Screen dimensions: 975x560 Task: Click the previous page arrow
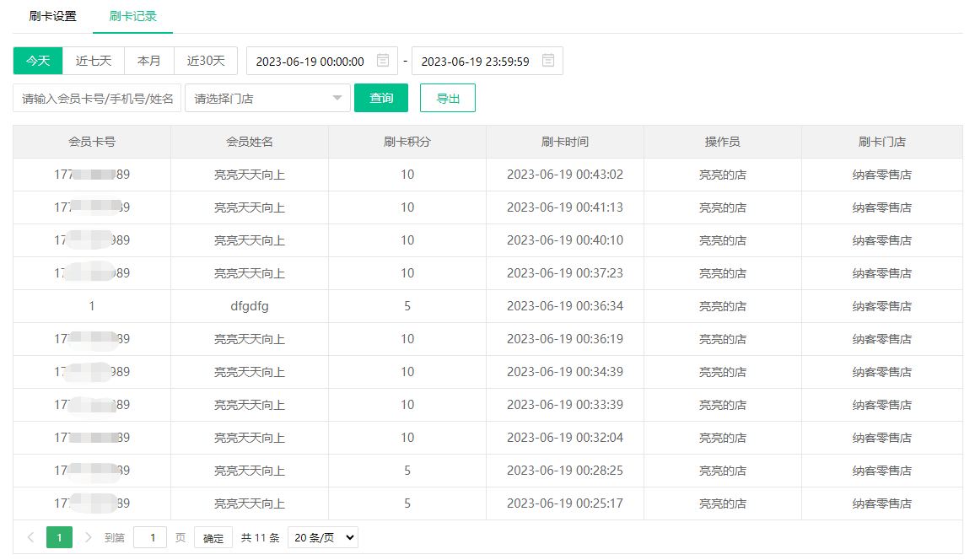tap(30, 537)
